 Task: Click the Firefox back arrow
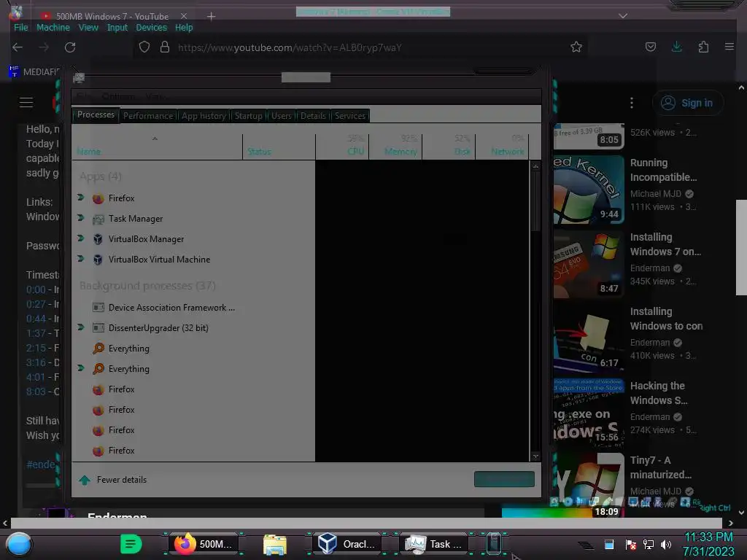coord(18,47)
